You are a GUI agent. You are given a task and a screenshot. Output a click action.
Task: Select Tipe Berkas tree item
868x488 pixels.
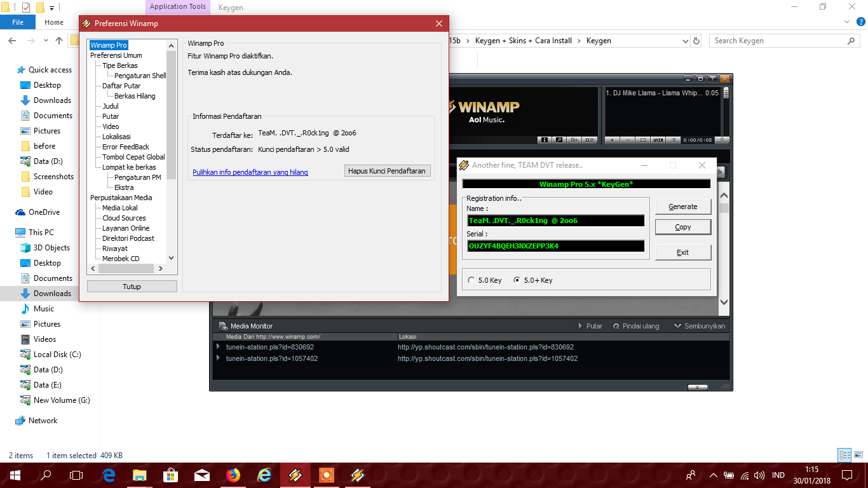(x=120, y=65)
